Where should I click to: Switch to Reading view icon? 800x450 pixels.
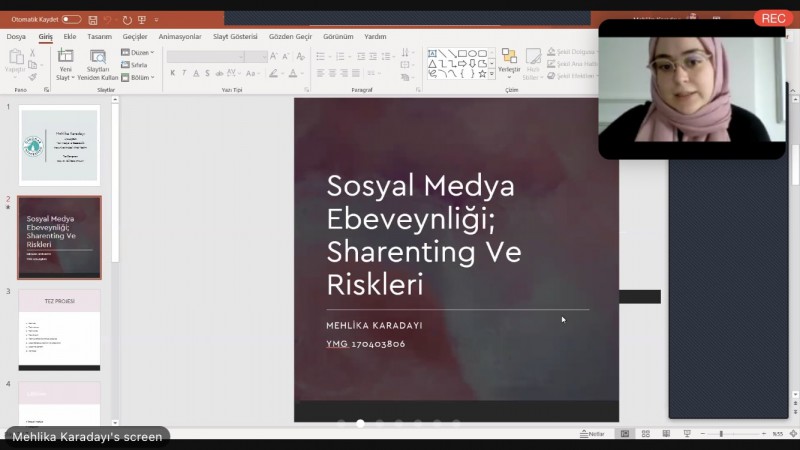[664, 434]
